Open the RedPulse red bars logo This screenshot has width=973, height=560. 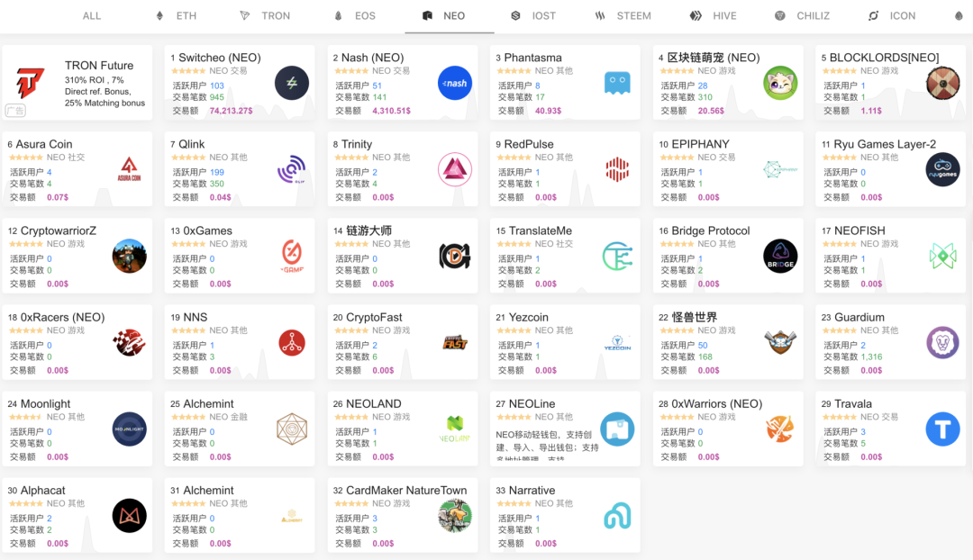(x=617, y=169)
